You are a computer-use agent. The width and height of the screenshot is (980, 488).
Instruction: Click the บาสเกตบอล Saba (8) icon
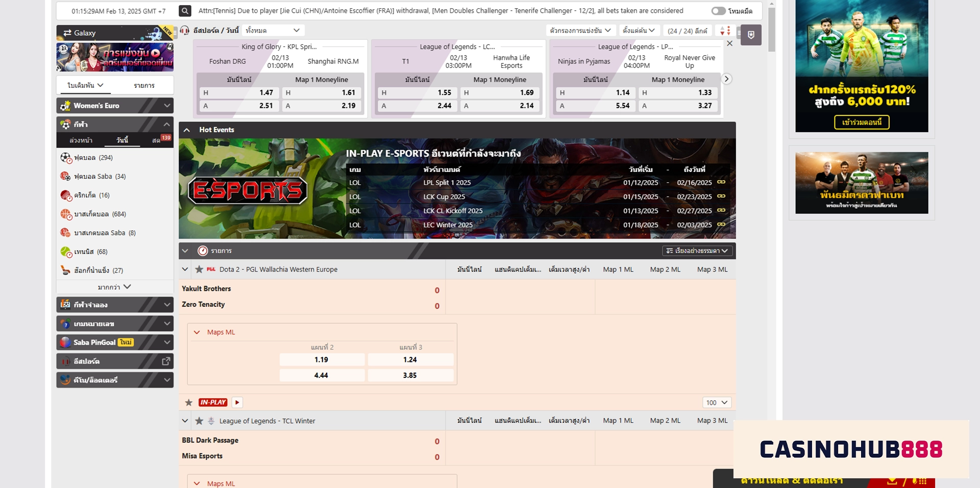65,233
